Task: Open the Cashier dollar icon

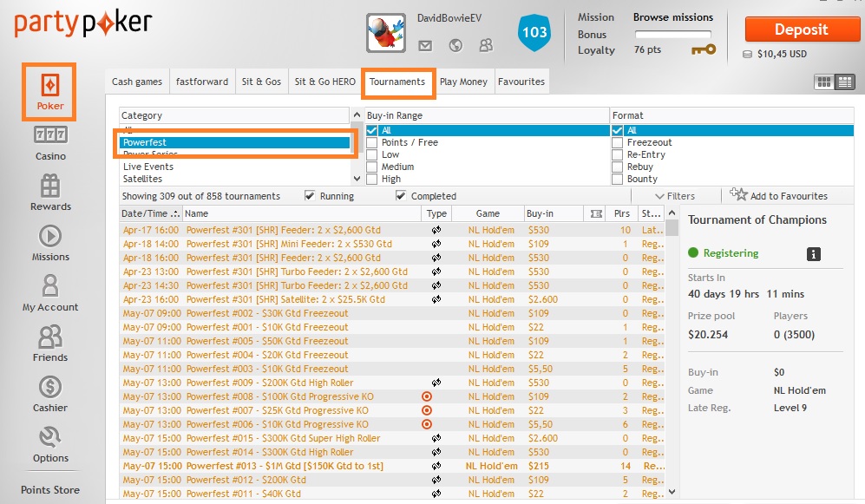Action: tap(50, 387)
